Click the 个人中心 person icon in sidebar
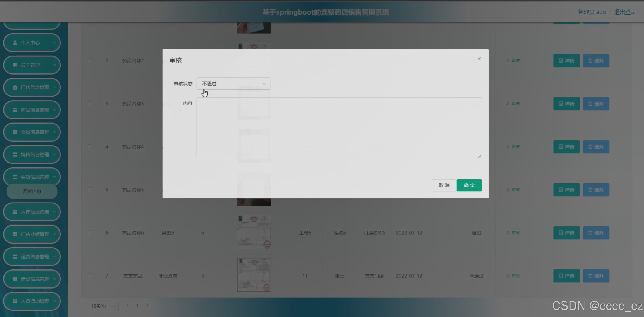This screenshot has width=644, height=317. pos(15,43)
